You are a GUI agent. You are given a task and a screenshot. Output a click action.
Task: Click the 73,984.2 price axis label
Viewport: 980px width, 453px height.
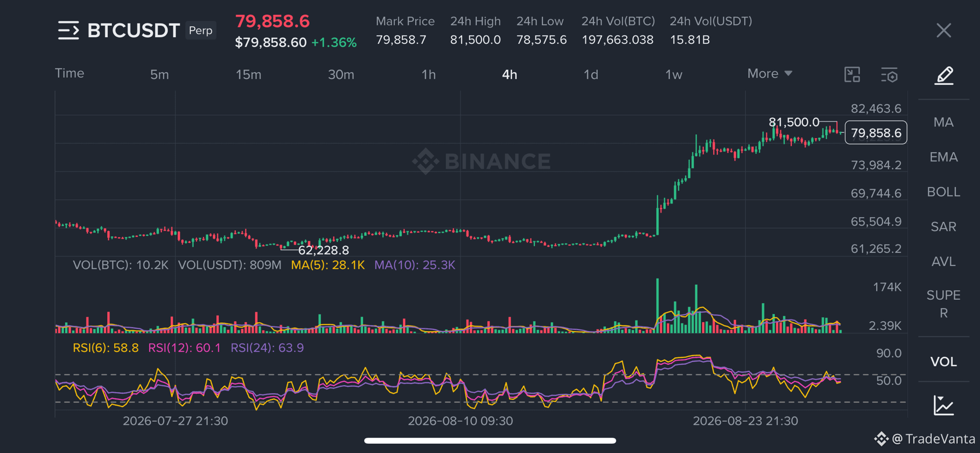click(876, 165)
